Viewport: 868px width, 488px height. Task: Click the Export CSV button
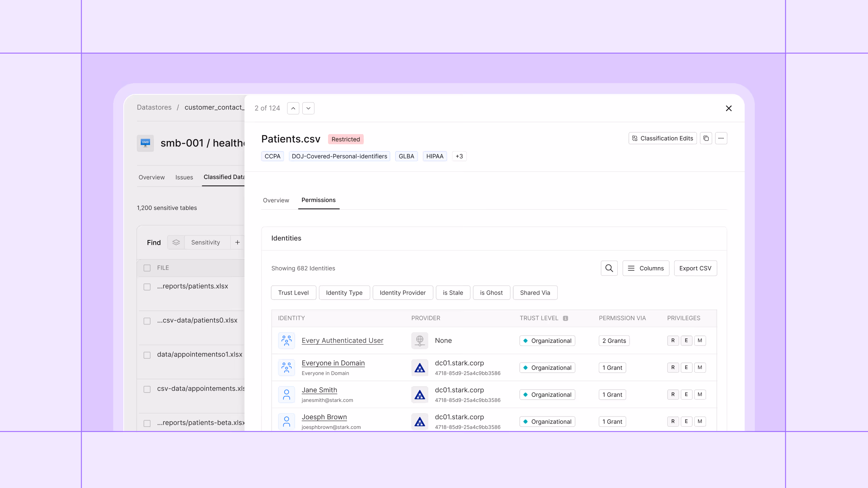point(695,268)
